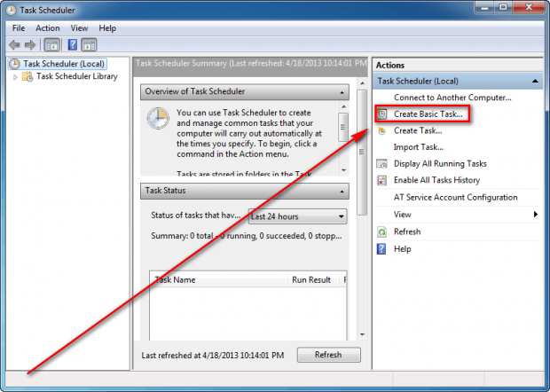Toggle the Show/Hide Action Pane toolbar icon
The image size is (550, 392).
coord(89,45)
